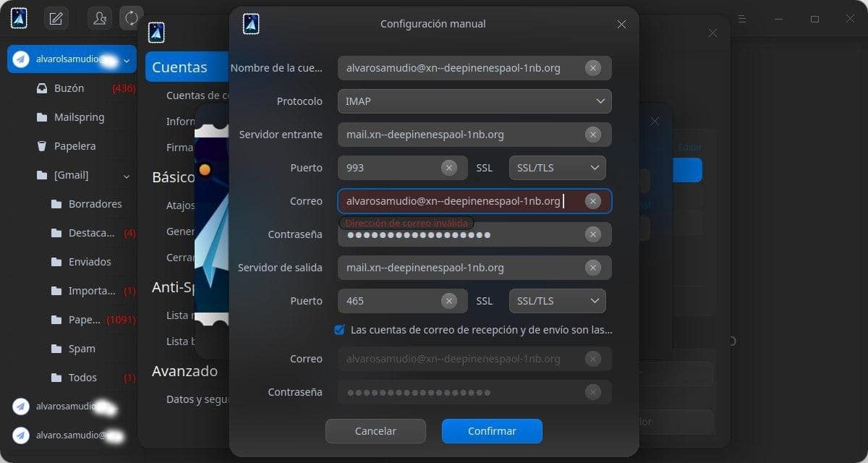The image size is (868, 463).
Task: Clear the Servidor entrante field
Action: [x=593, y=135]
